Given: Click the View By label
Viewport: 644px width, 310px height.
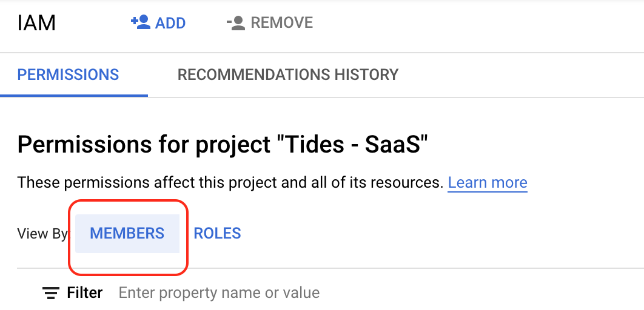Looking at the screenshot, I should pos(42,234).
